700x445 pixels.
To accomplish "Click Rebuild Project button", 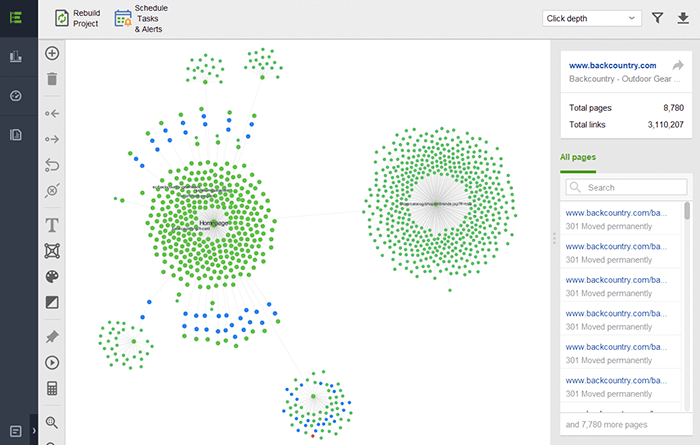I will click(x=77, y=18).
